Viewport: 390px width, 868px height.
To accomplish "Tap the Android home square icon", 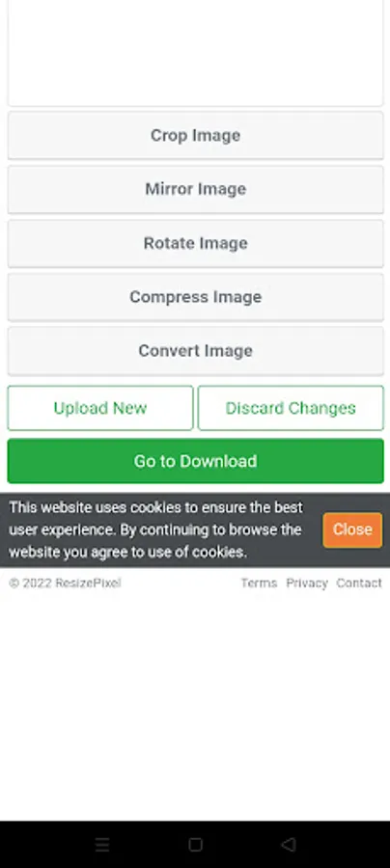I will pyautogui.click(x=195, y=844).
